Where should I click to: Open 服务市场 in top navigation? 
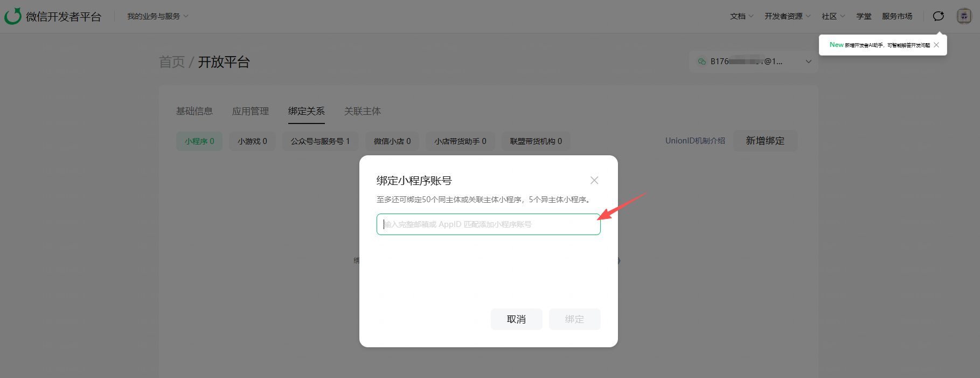(897, 16)
